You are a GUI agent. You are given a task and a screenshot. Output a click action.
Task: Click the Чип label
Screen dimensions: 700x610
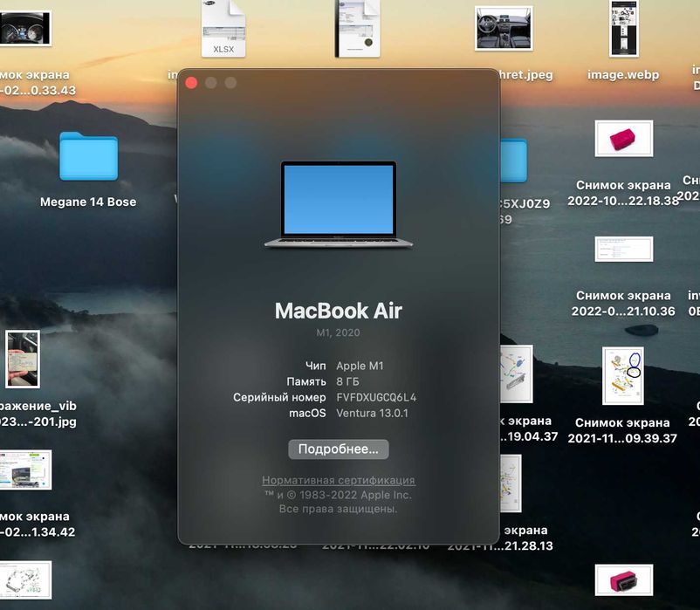click(x=316, y=366)
